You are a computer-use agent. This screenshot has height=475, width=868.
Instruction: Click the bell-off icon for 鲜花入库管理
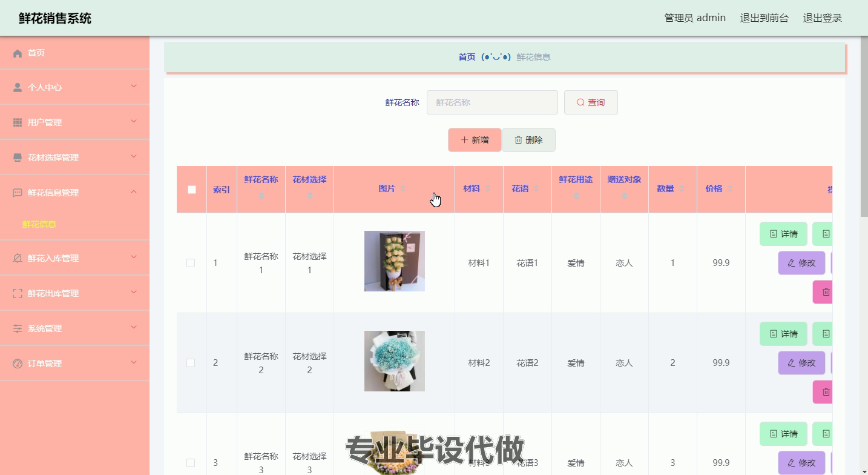18,258
